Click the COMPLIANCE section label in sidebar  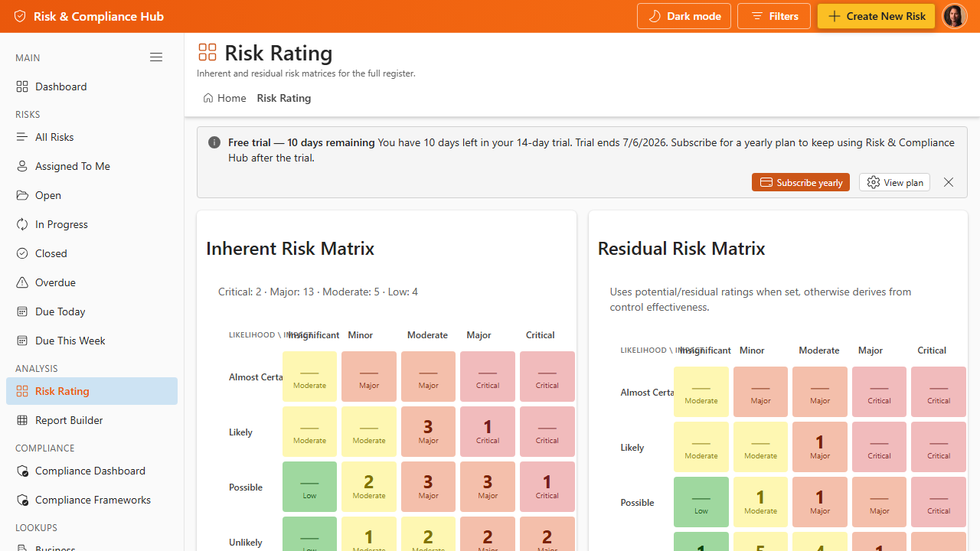[45, 448]
